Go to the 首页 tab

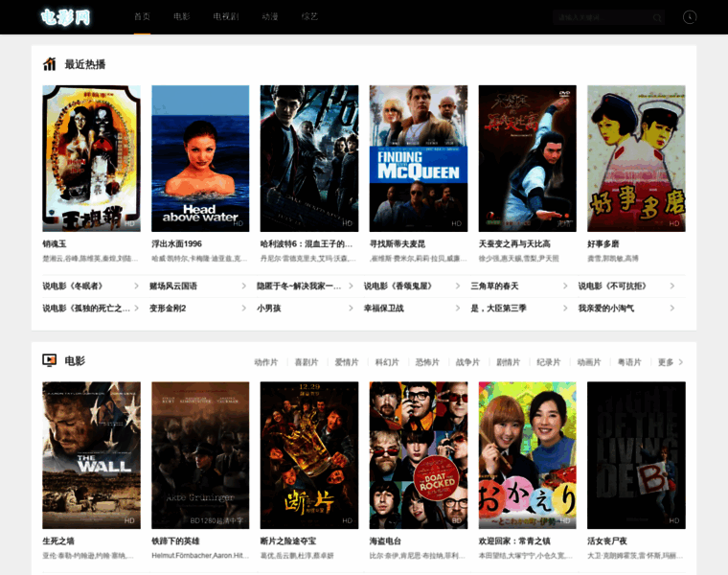[x=142, y=16]
